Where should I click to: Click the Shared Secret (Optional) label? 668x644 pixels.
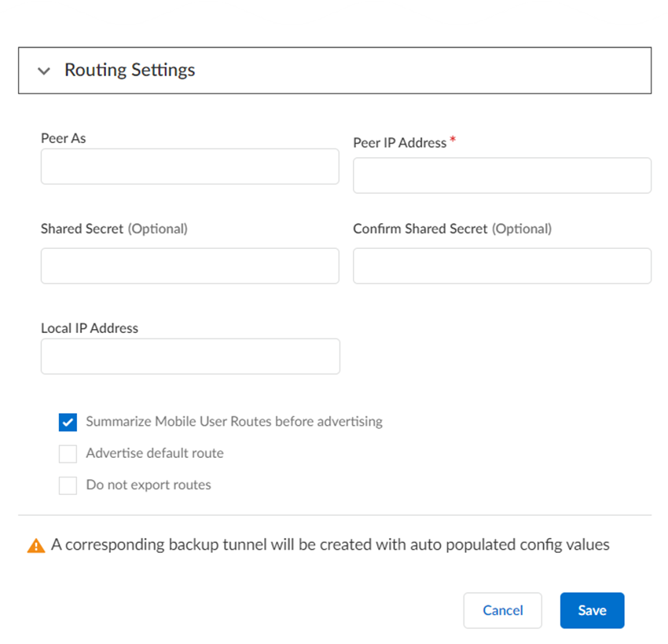[114, 229]
